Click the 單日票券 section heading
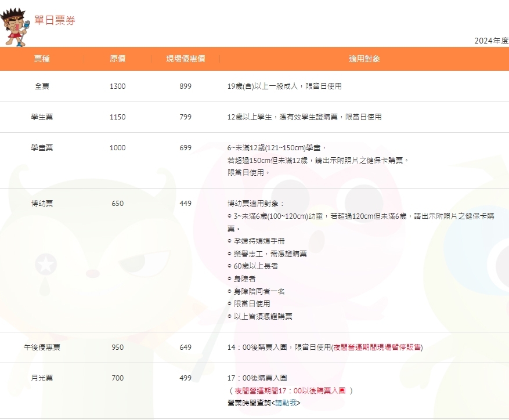 point(55,20)
